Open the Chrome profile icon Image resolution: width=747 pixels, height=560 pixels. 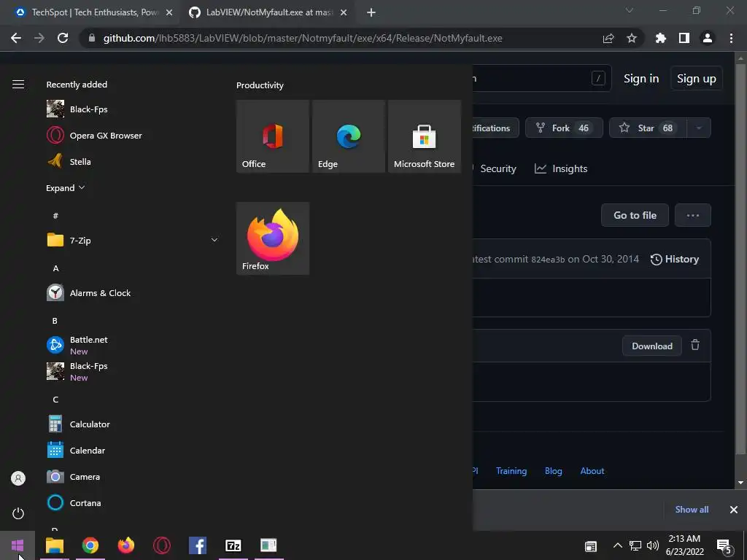(708, 38)
